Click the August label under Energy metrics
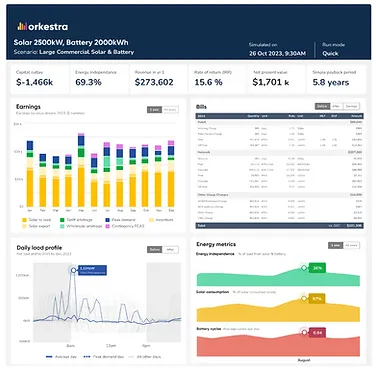 pos(304,360)
